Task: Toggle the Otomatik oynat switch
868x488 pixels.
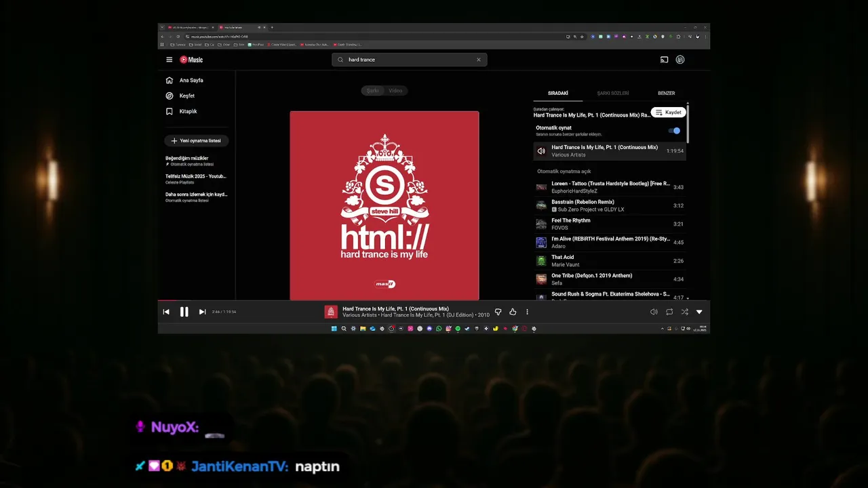Action: 674,131
